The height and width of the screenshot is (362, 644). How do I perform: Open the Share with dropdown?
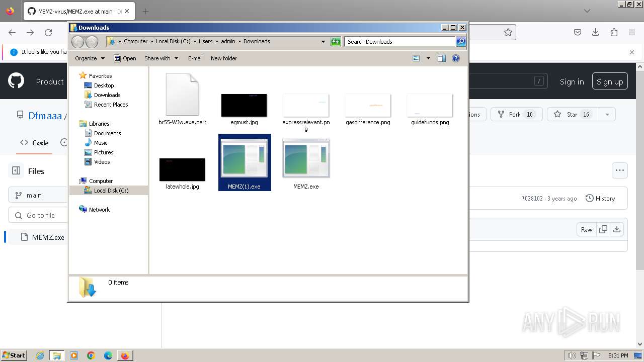tap(161, 58)
